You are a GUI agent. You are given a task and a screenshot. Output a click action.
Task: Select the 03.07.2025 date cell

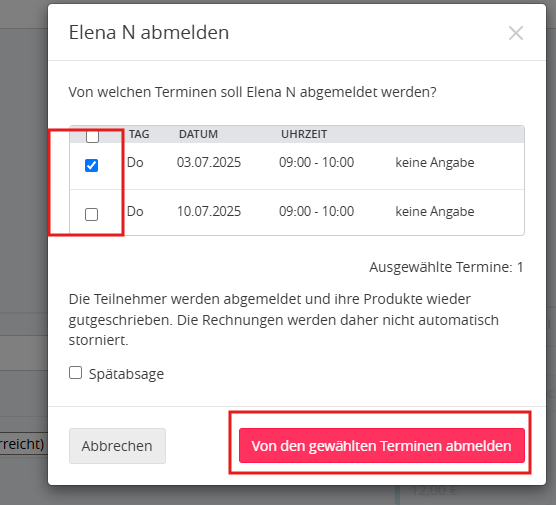(209, 162)
